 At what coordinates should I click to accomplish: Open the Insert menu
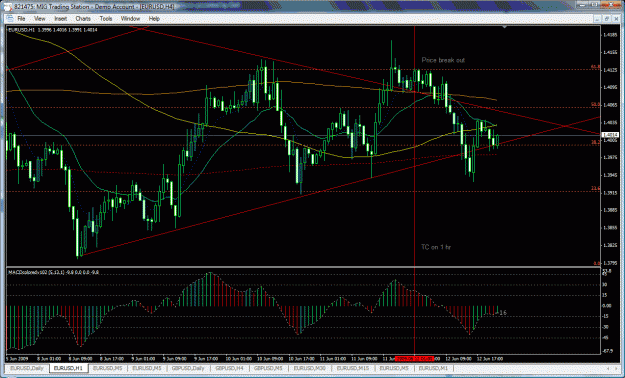coord(61,19)
